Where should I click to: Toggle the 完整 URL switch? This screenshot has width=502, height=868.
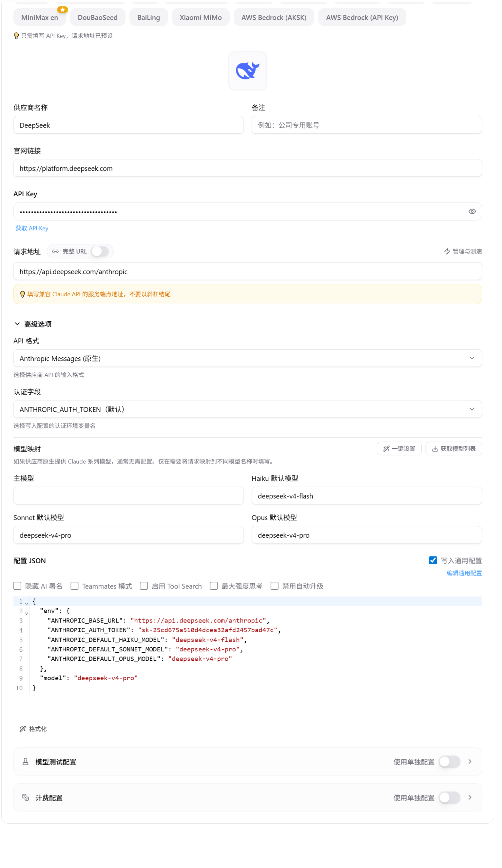(100, 251)
